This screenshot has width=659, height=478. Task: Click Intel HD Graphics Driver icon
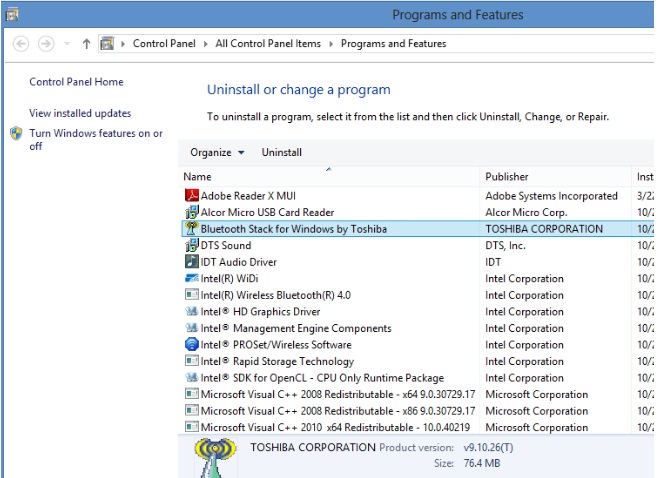pos(192,312)
